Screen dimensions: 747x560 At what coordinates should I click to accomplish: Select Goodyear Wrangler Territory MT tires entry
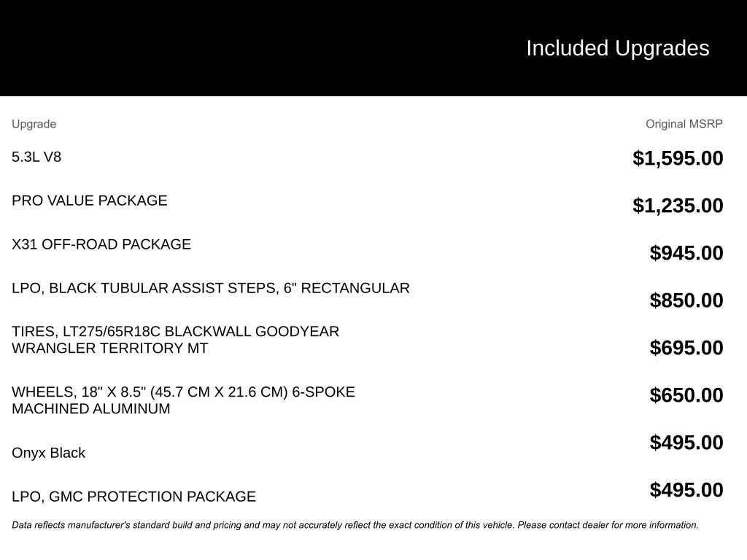click(175, 340)
